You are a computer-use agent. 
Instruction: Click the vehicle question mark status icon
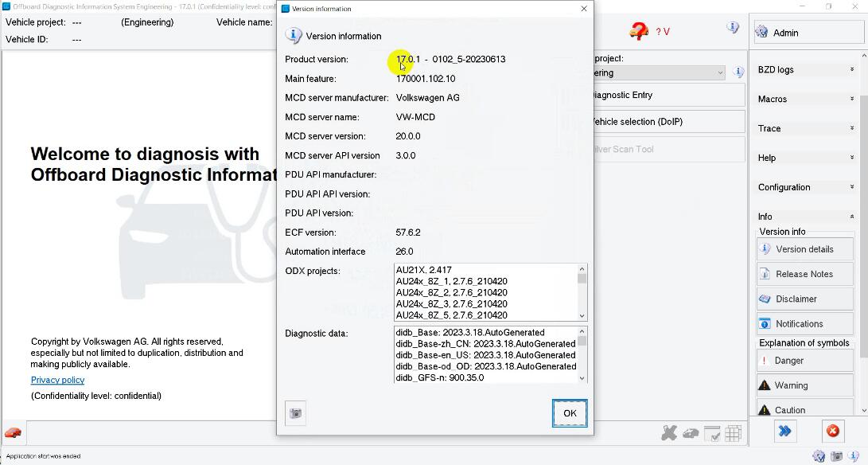[x=639, y=31]
